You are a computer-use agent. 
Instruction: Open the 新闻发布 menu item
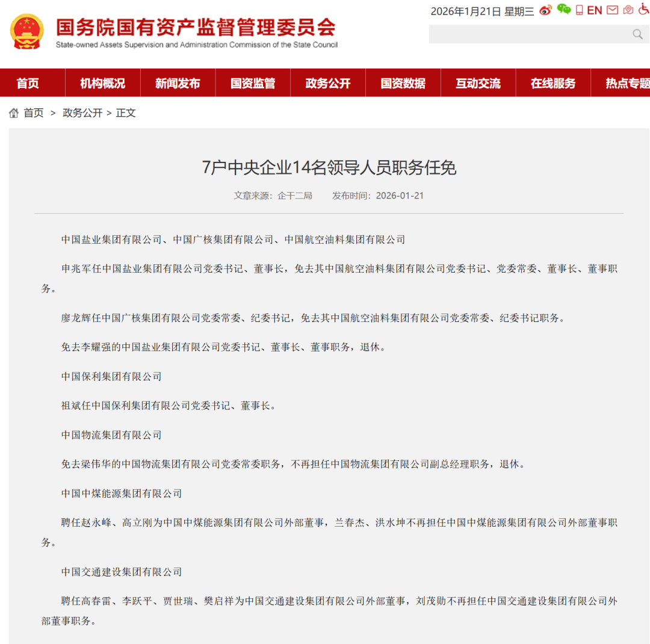coord(178,82)
